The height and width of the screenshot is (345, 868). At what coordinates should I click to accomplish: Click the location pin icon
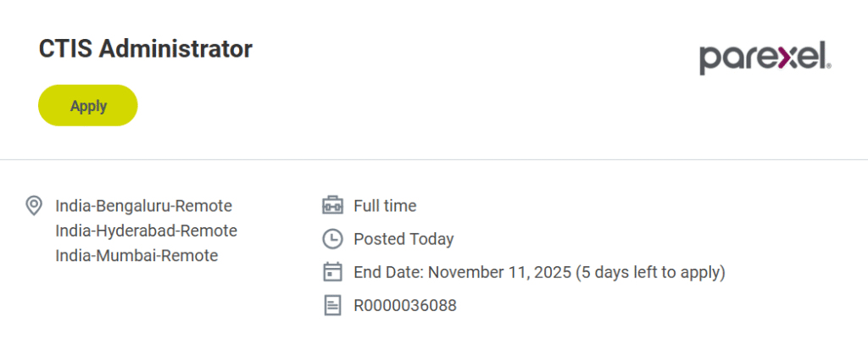point(34,205)
